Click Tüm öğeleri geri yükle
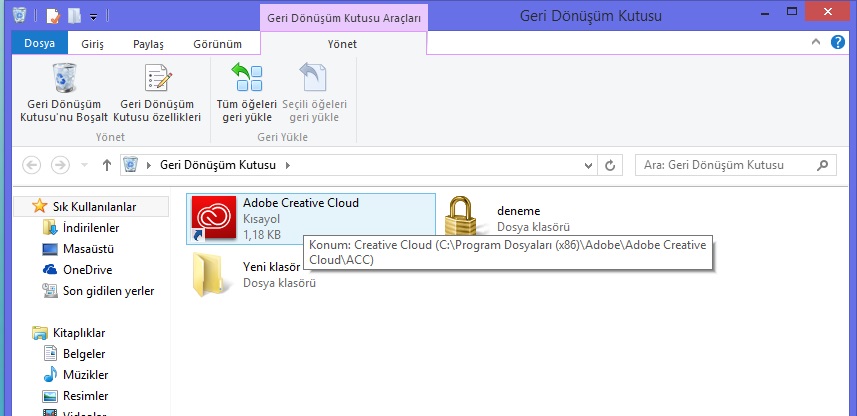Image resolution: width=857 pixels, height=416 pixels. tap(247, 93)
